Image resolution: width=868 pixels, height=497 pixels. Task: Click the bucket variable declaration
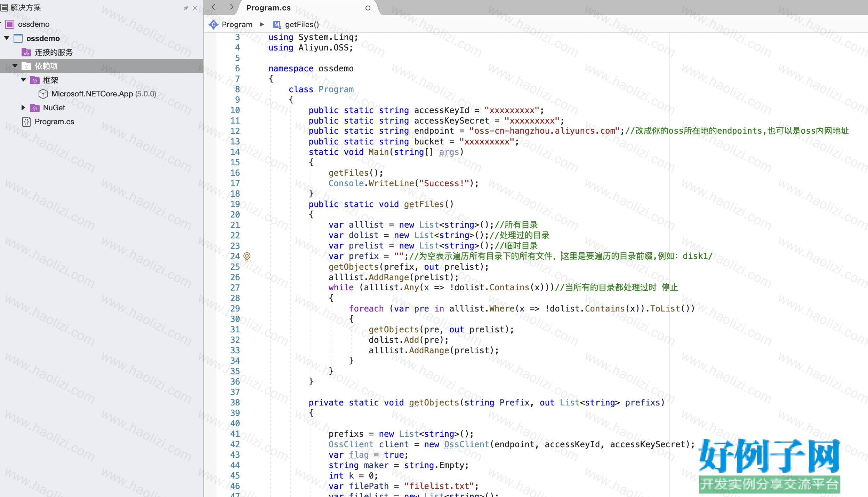pyautogui.click(x=414, y=142)
